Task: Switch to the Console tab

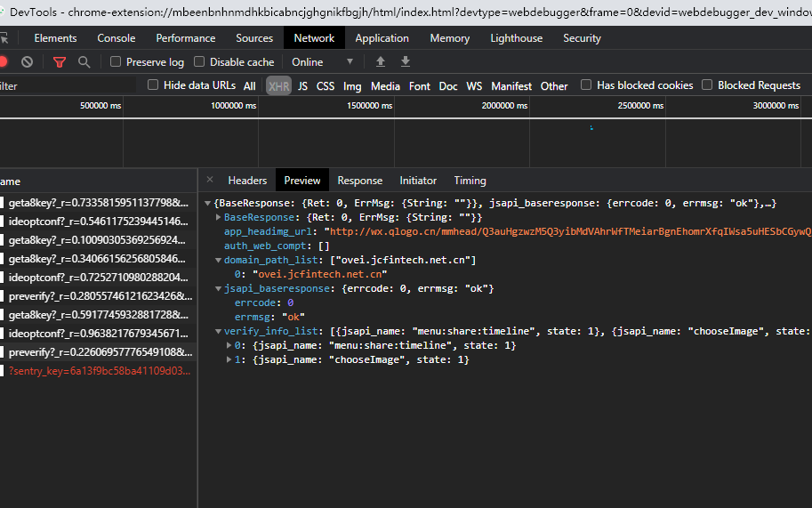Action: (x=117, y=38)
